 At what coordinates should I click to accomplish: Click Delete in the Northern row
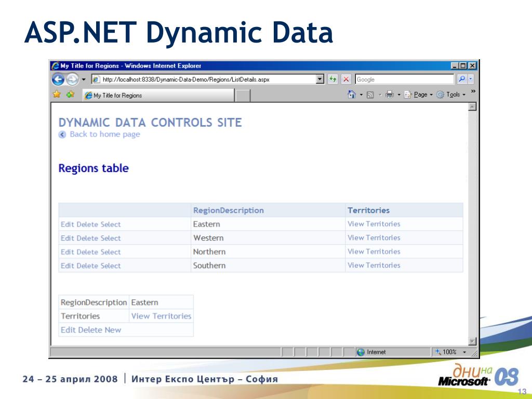point(87,252)
